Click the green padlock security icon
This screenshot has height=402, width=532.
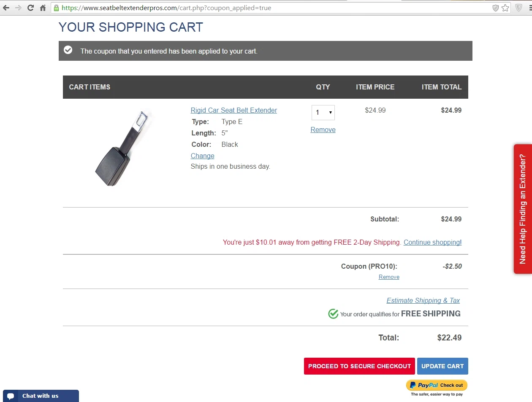point(56,8)
